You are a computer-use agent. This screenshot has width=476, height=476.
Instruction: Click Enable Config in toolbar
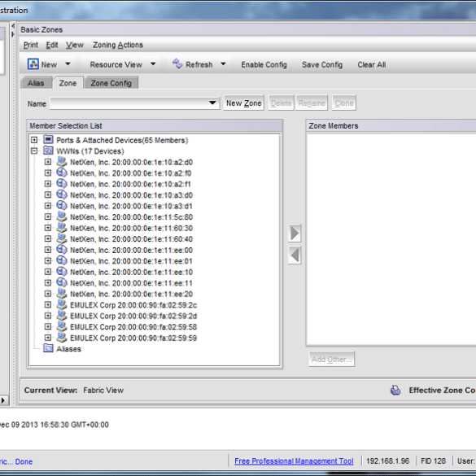(264, 64)
